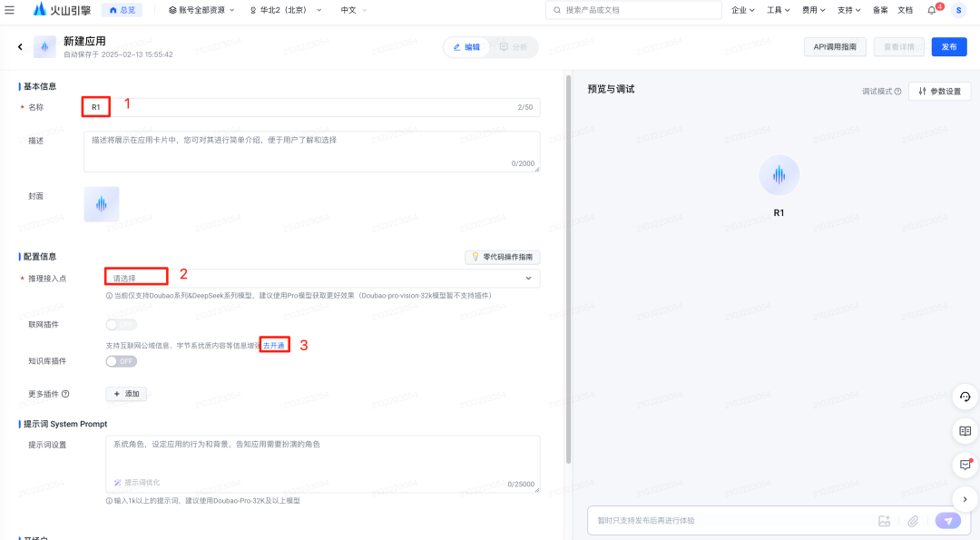
Task: Click the 文档 link
Action: coord(905,10)
